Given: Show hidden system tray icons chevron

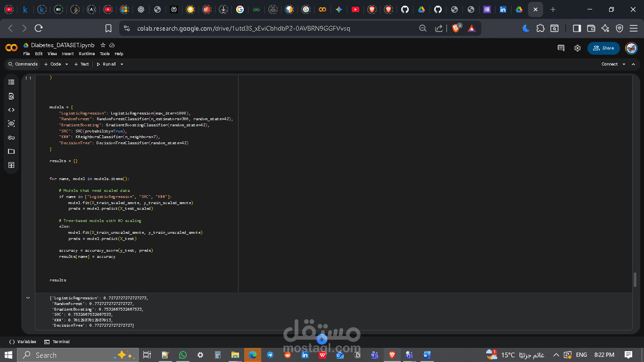Looking at the screenshot, I should tap(556, 355).
